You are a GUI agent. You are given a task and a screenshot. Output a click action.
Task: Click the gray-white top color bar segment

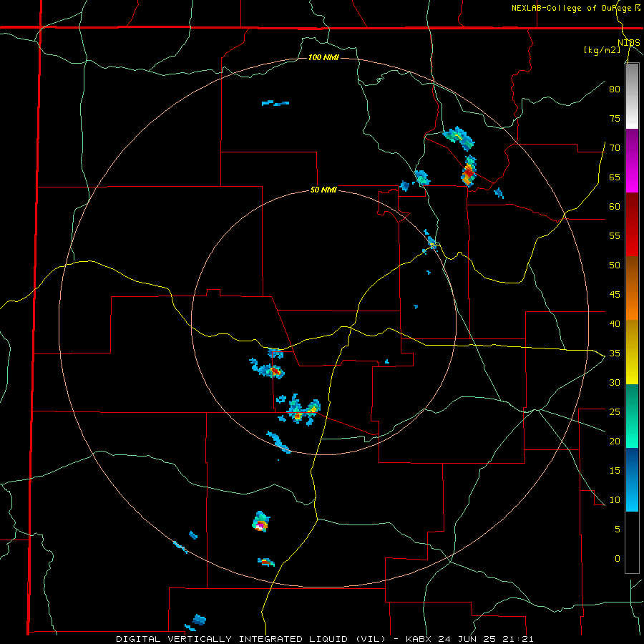tap(632, 96)
